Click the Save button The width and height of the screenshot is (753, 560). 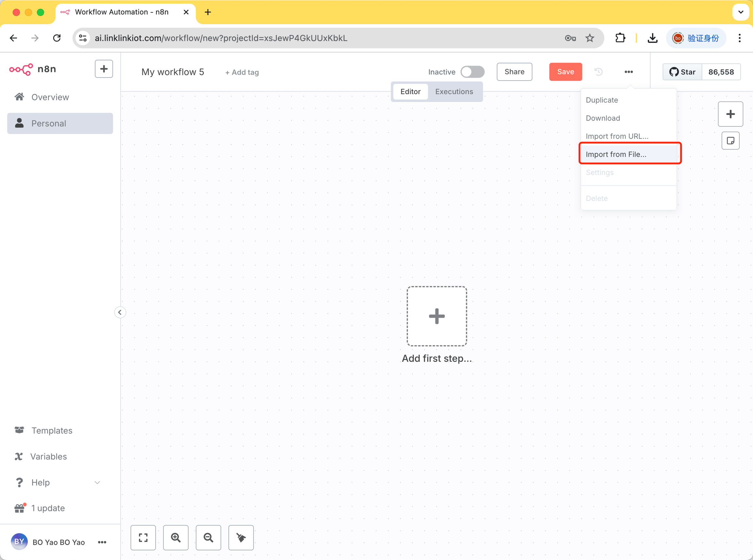pos(565,72)
